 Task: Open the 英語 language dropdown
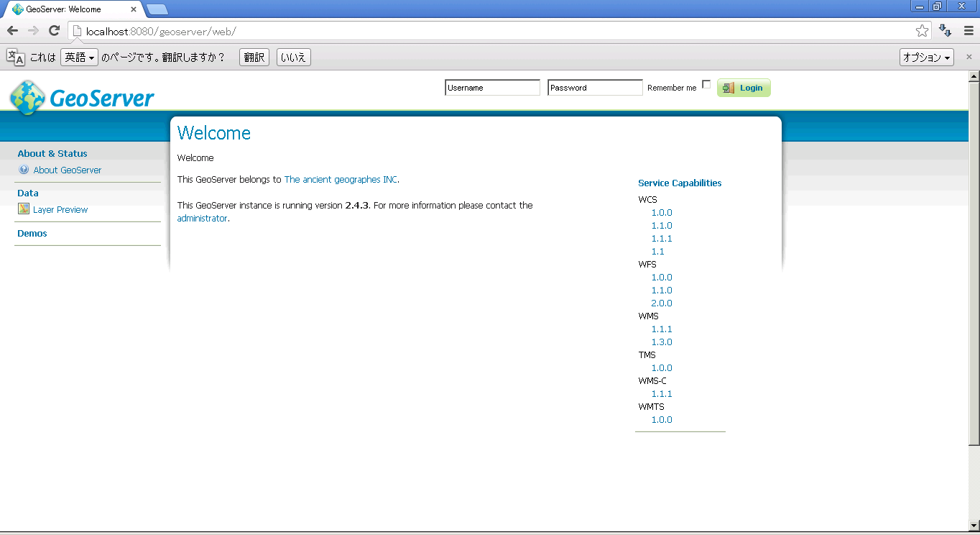pos(79,58)
